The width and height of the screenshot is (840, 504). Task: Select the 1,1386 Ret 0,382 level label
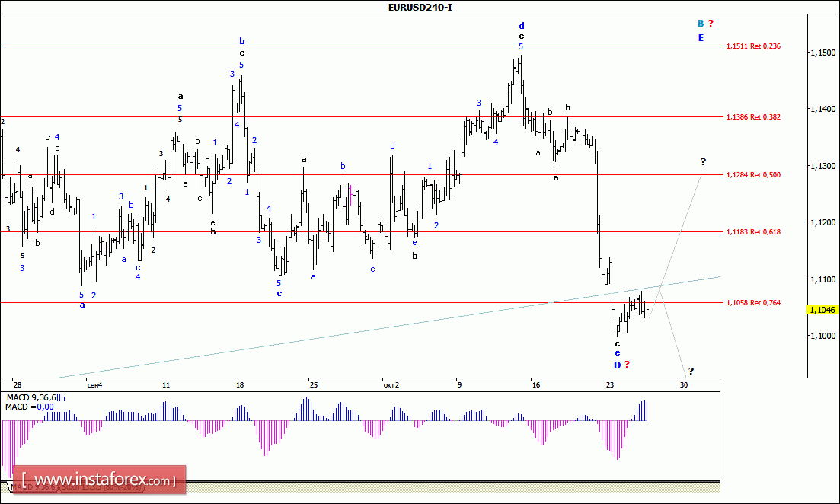(x=753, y=116)
